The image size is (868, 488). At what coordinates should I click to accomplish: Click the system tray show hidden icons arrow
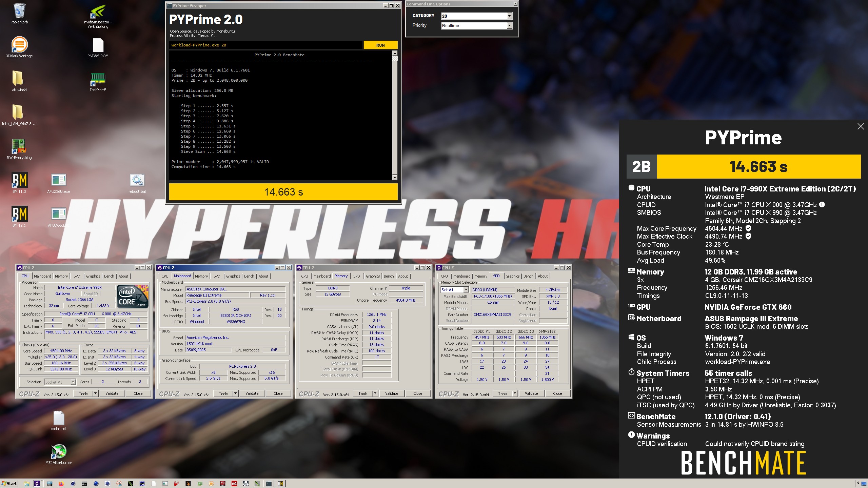pos(859,484)
